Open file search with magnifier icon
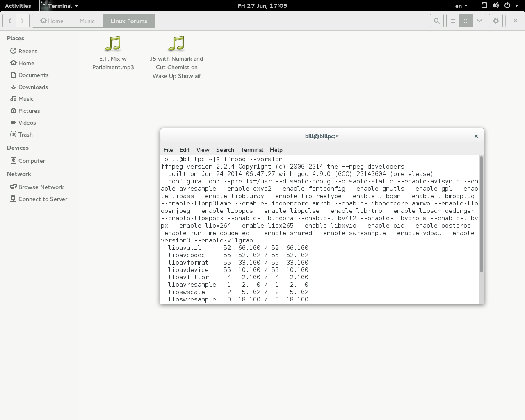525x420 pixels. pyautogui.click(x=437, y=21)
